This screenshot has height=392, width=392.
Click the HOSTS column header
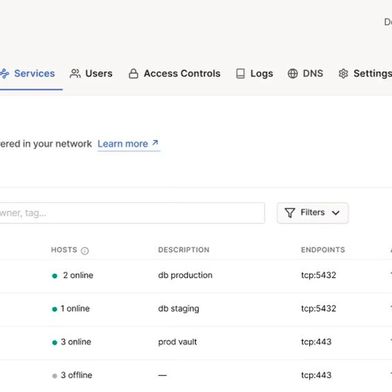pos(64,250)
